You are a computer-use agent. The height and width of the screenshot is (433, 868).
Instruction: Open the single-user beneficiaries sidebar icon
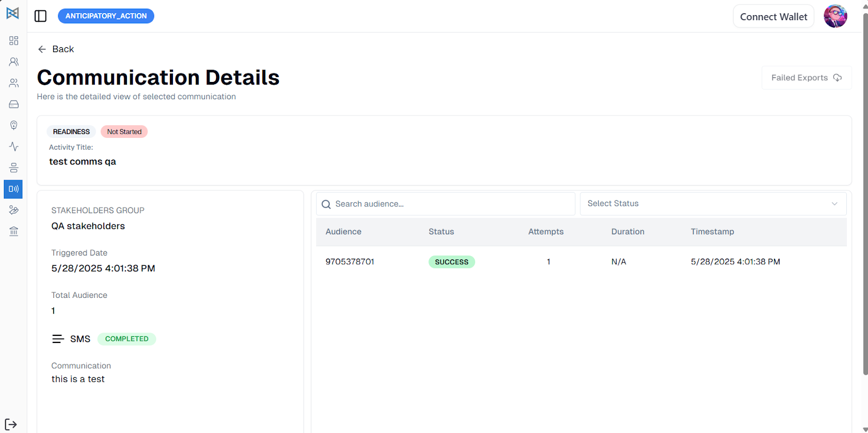point(14,62)
